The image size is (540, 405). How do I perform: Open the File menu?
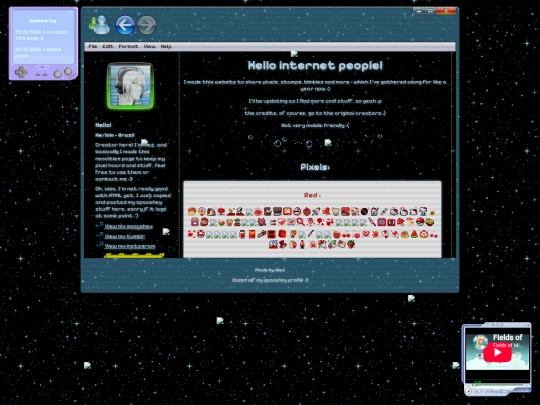[93, 46]
